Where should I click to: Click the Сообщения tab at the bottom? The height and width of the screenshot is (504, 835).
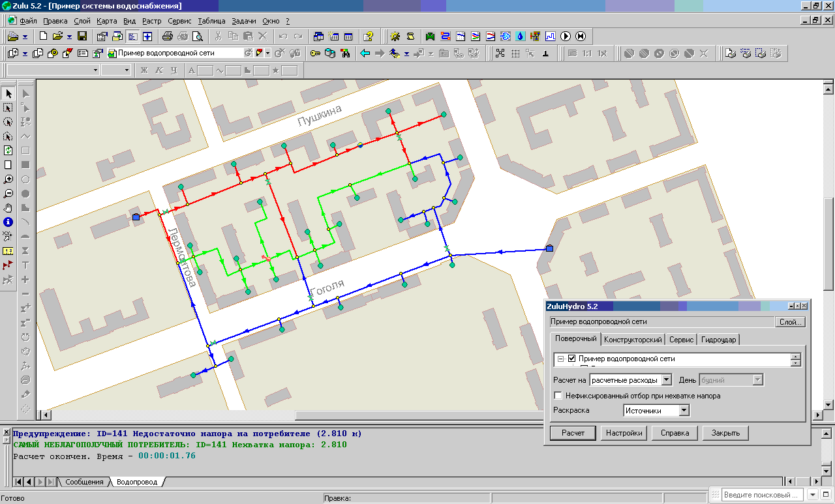click(x=84, y=482)
